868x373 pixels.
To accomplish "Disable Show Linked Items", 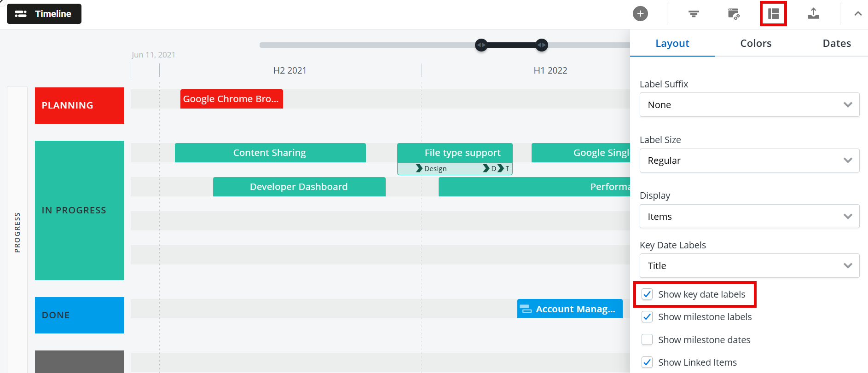I will pyautogui.click(x=647, y=362).
